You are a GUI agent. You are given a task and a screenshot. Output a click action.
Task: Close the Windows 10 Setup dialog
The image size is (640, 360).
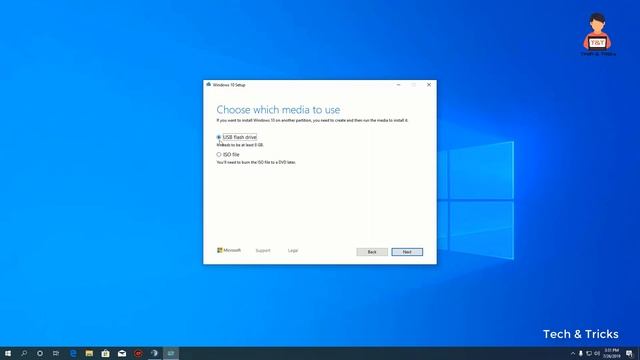429,85
